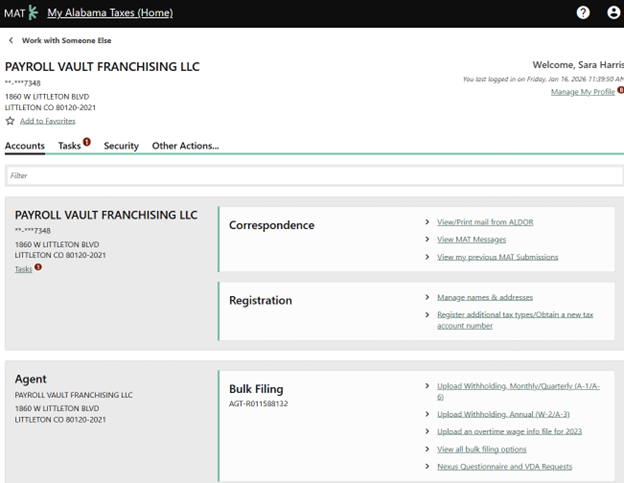Click the Correspondence section heading
This screenshot has height=483, width=624.
[x=272, y=226]
